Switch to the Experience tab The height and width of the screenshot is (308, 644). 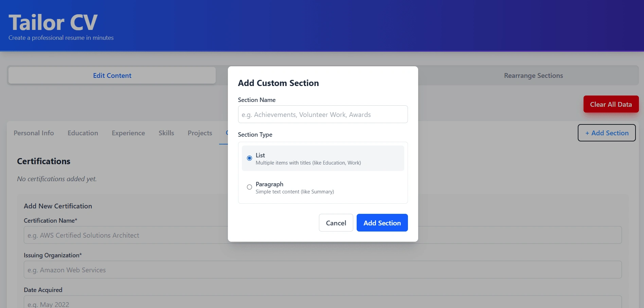128,133
